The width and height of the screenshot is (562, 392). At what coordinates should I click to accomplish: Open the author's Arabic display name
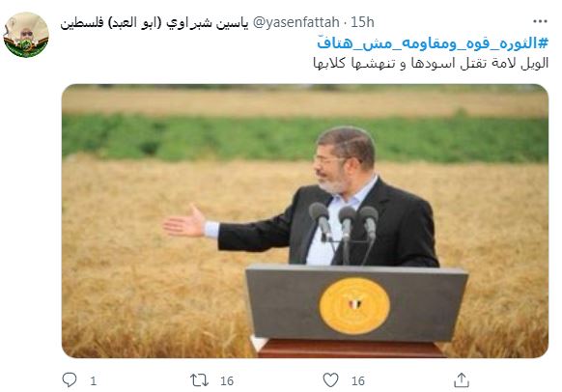155,23
